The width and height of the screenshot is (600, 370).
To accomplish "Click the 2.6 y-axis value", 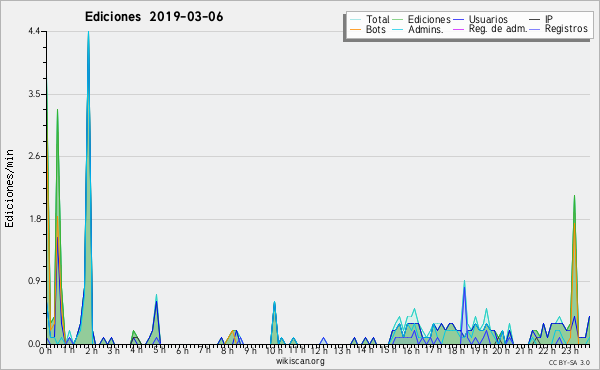I will [x=34, y=156].
